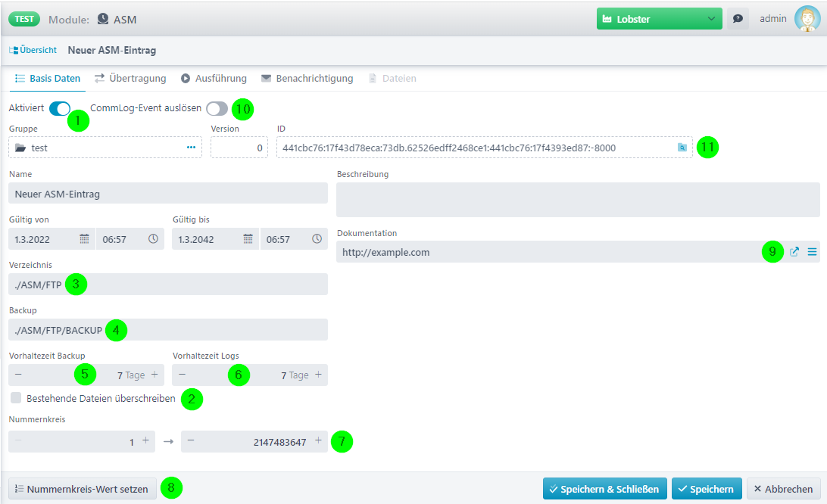
Task: Open the Ausführung tab
Action: [x=214, y=79]
